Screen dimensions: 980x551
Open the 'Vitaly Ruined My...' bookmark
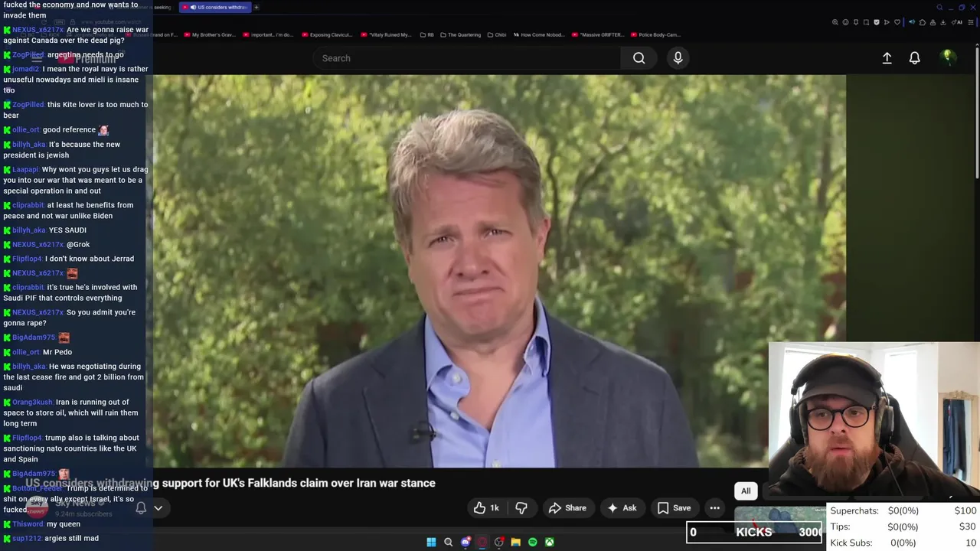386,34
